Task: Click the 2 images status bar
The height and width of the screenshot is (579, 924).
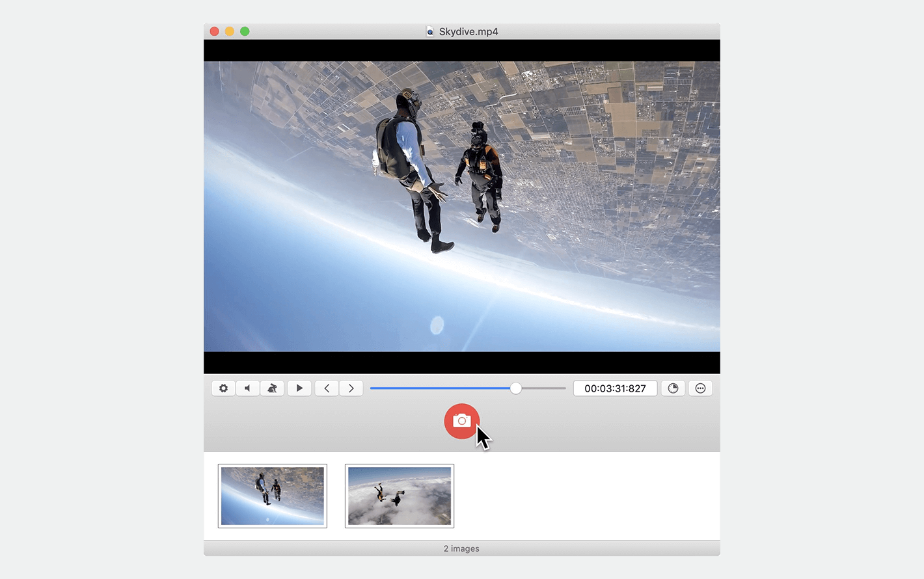Action: 462,548
